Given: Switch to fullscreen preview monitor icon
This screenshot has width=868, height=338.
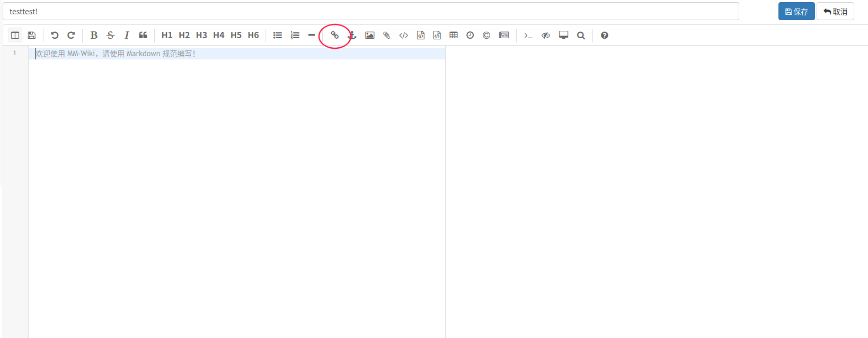Looking at the screenshot, I should point(564,35).
